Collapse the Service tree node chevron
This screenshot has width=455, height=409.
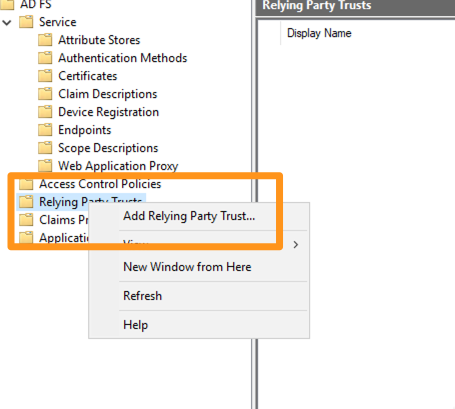click(x=7, y=23)
